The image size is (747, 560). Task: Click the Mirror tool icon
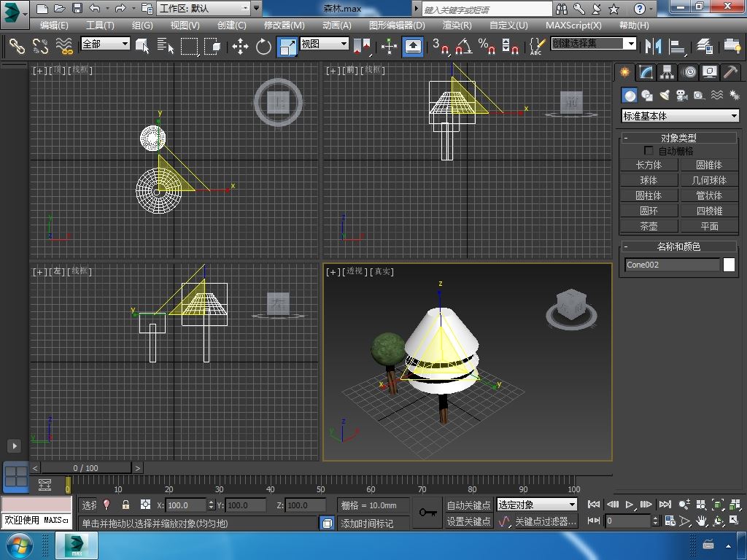coord(653,46)
